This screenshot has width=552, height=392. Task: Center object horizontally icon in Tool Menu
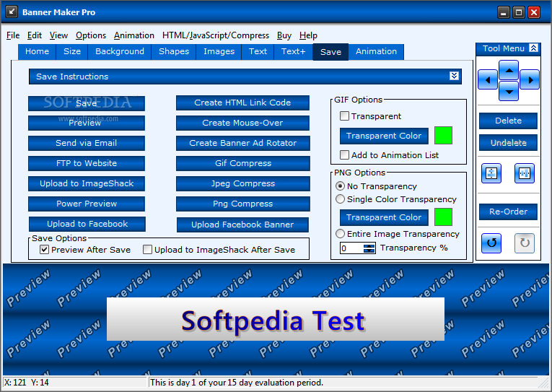click(x=524, y=173)
